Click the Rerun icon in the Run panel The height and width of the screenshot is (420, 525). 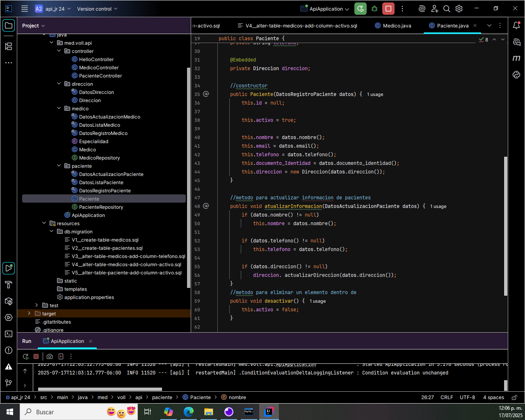click(x=25, y=356)
